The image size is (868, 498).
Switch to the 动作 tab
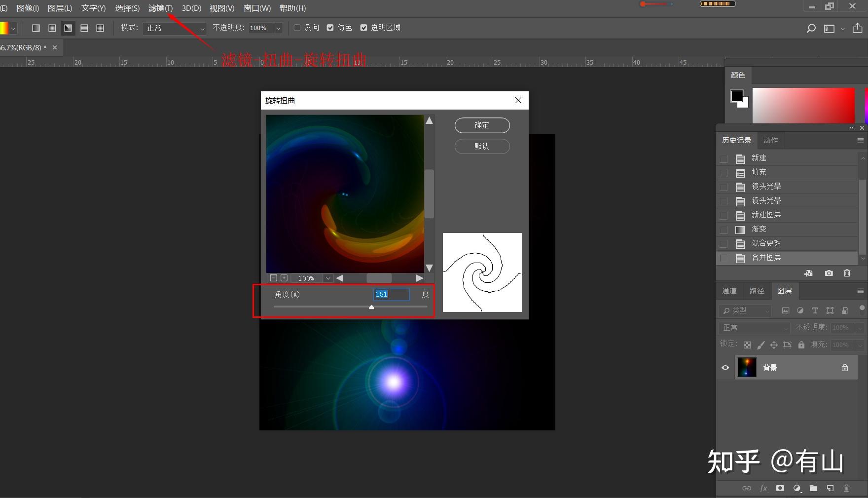tap(770, 140)
